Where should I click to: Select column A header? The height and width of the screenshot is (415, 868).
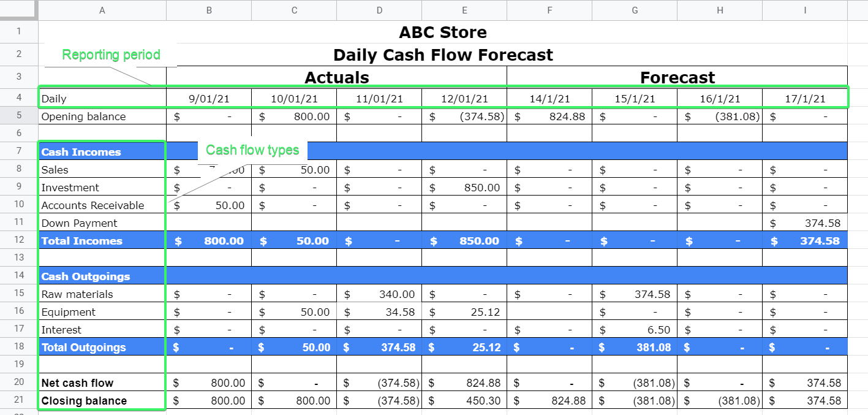102,10
